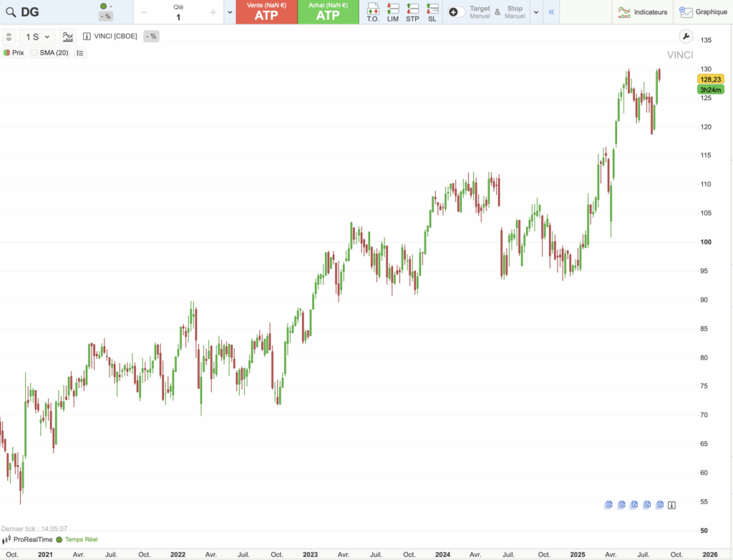
Task: Open the Indicateurs panel
Action: pos(642,11)
